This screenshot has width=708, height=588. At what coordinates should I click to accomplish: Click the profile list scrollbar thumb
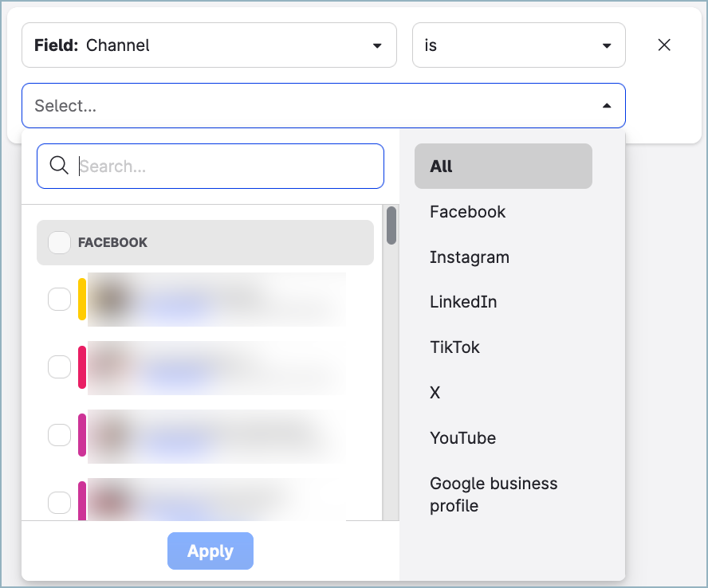[391, 225]
